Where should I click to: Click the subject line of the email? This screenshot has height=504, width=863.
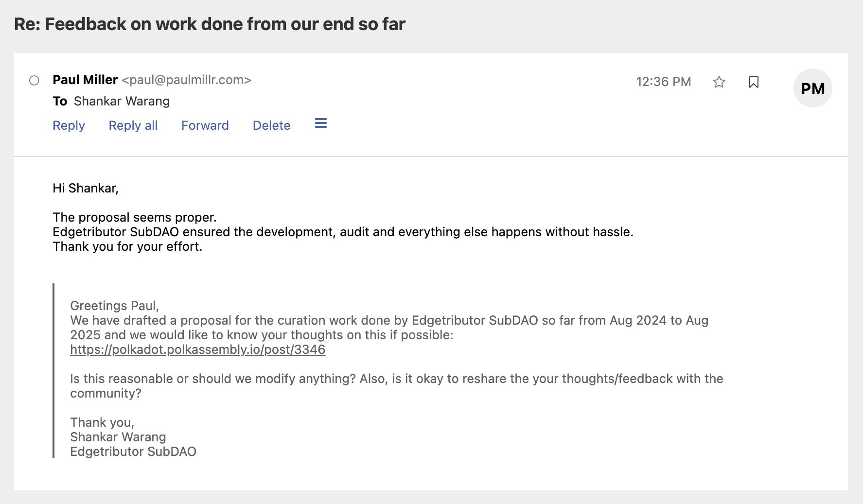209,23
